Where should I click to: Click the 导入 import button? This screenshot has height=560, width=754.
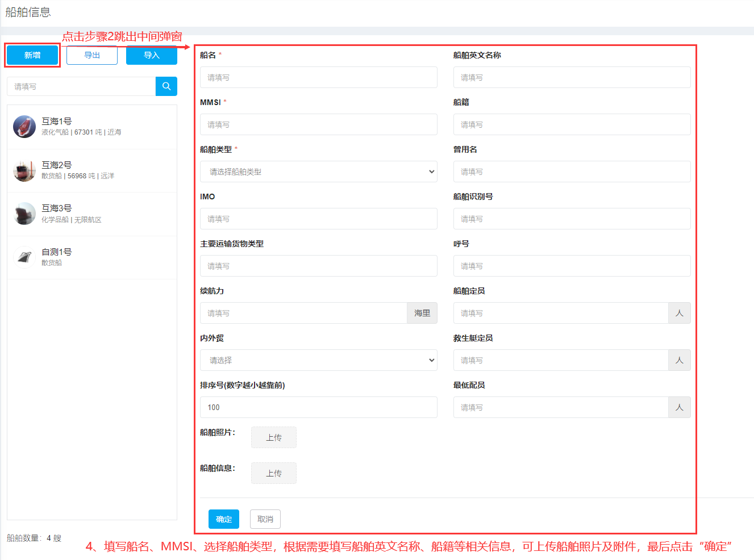152,55
